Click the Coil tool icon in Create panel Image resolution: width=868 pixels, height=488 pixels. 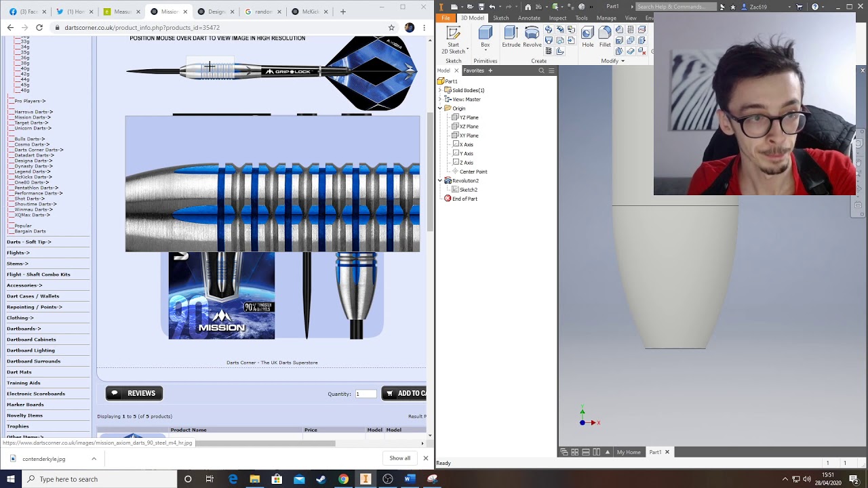(x=549, y=51)
